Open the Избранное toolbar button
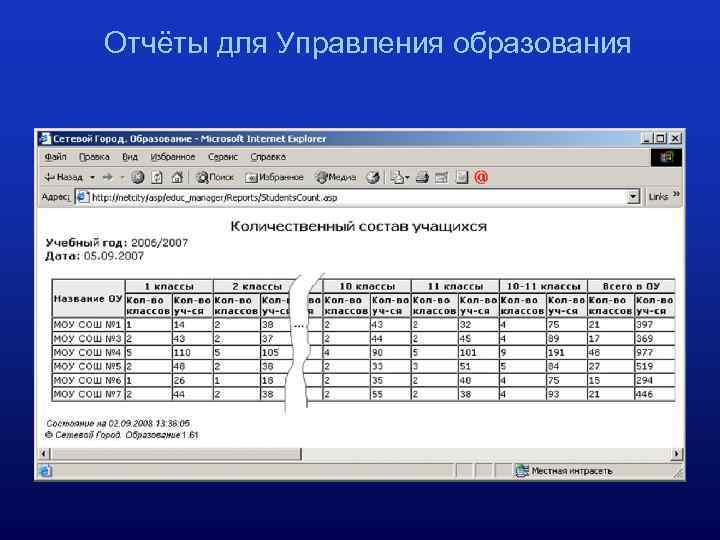 coord(275,177)
